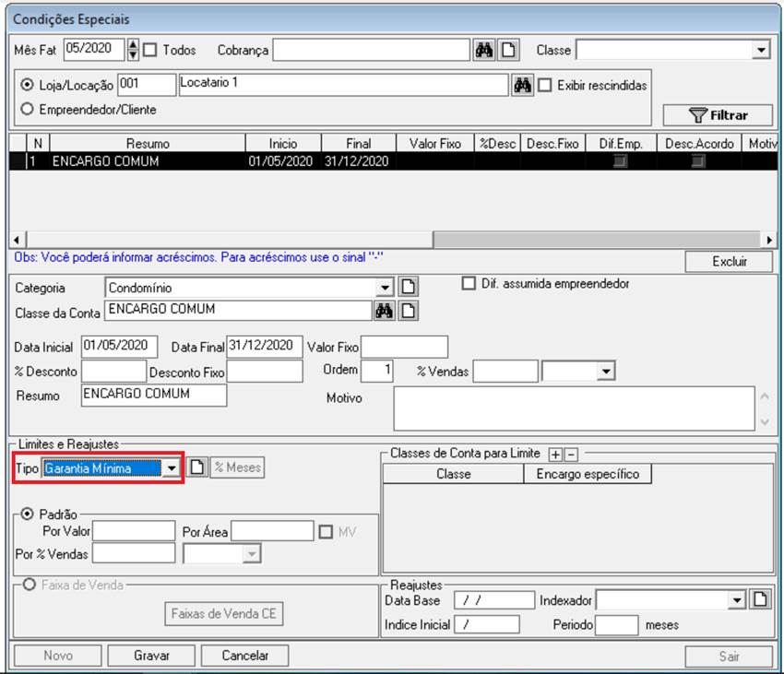Click the document icon next to Tipo dropdown
This screenshot has width=784, height=674.
(197, 467)
